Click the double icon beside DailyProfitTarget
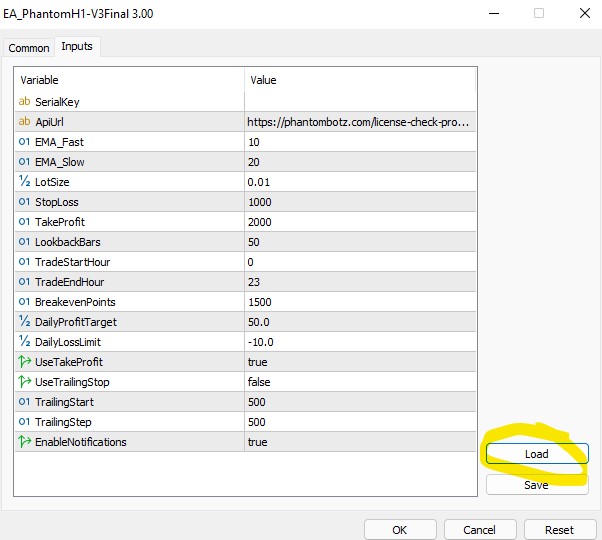602x540 pixels. coord(24,321)
